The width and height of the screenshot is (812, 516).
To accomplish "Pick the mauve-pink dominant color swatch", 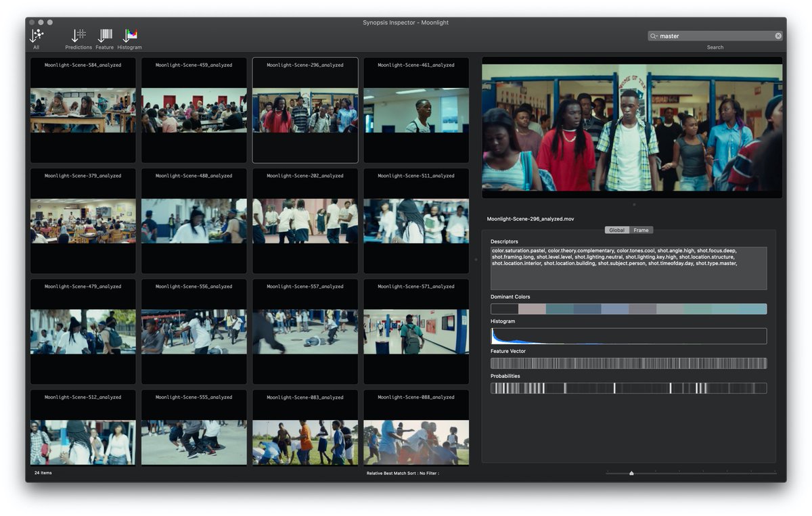I will (x=532, y=309).
